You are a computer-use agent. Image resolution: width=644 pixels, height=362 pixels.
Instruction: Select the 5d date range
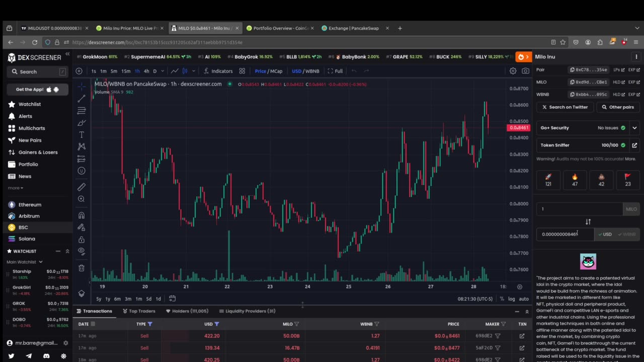(149, 299)
